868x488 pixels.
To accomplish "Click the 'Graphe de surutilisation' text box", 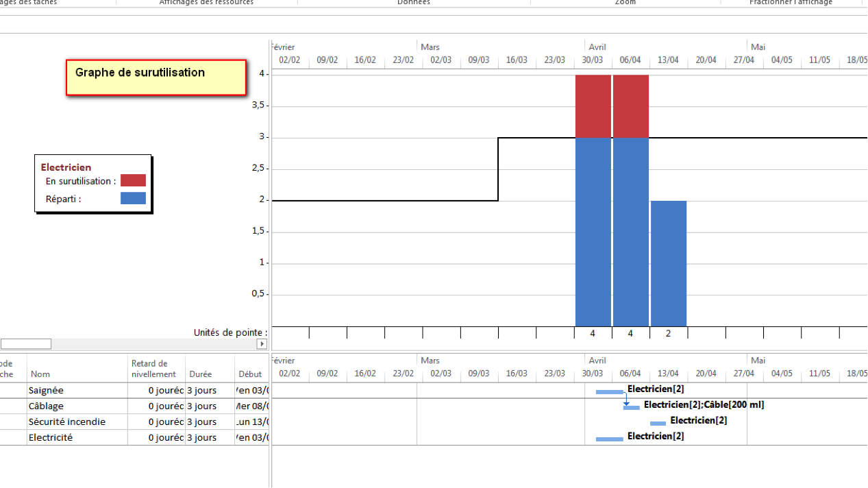I will click(x=156, y=77).
